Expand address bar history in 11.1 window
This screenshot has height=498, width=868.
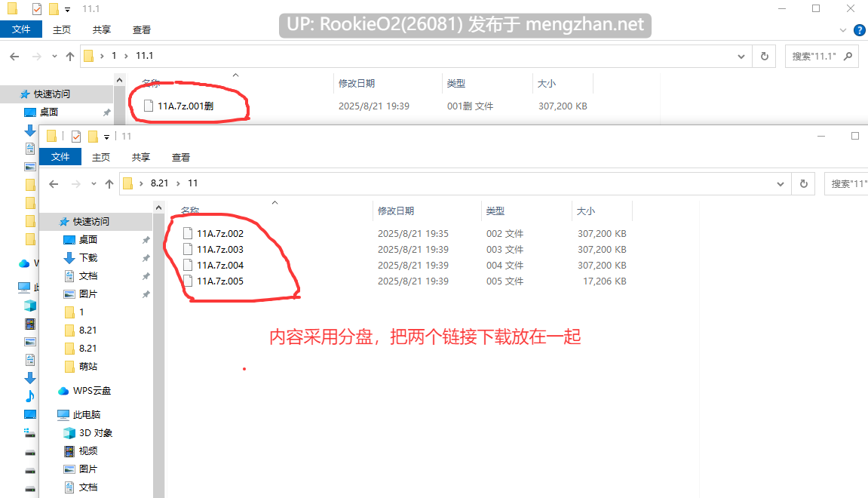tap(741, 57)
